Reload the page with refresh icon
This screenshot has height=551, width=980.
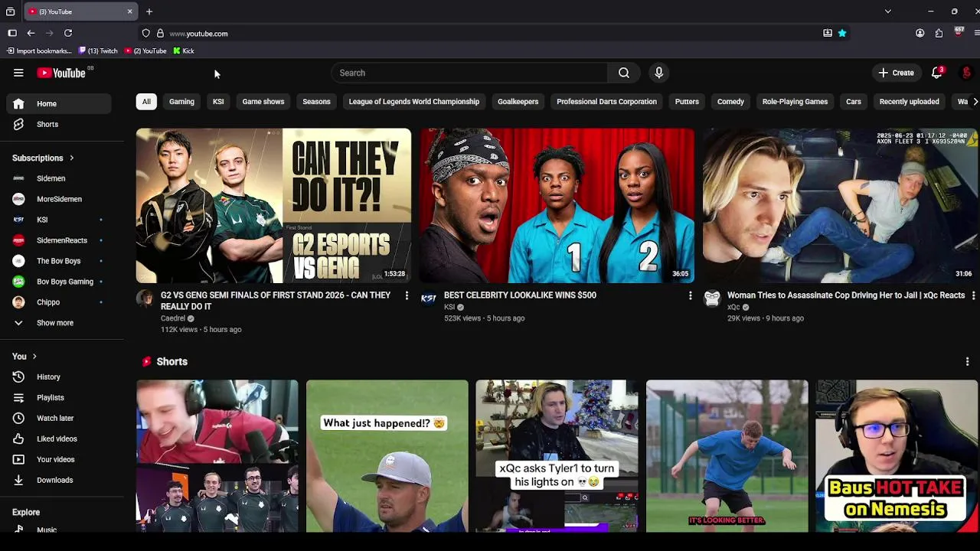[x=68, y=33]
